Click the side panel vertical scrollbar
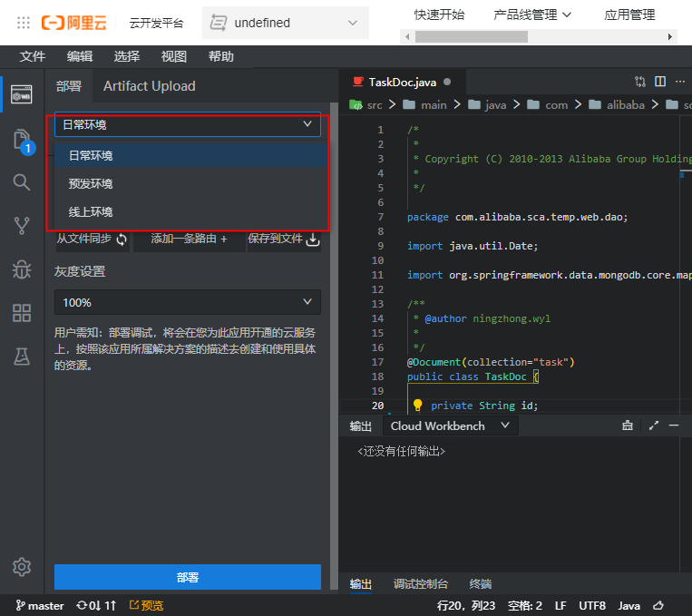This screenshot has width=692, height=616. (334, 346)
